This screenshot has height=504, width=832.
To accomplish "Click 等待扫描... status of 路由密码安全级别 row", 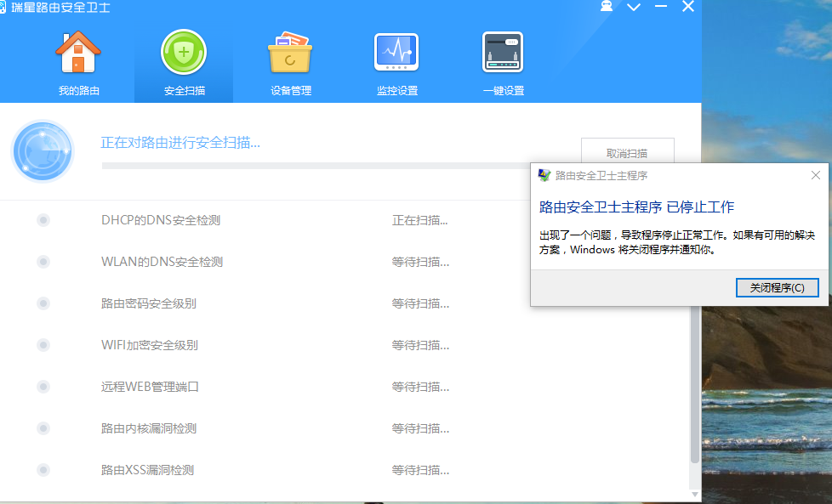I will click(x=420, y=303).
